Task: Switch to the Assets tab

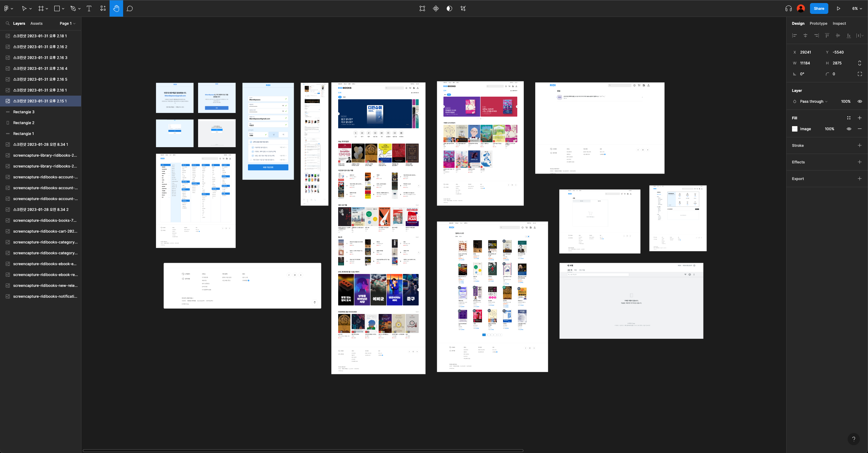Action: tap(36, 23)
